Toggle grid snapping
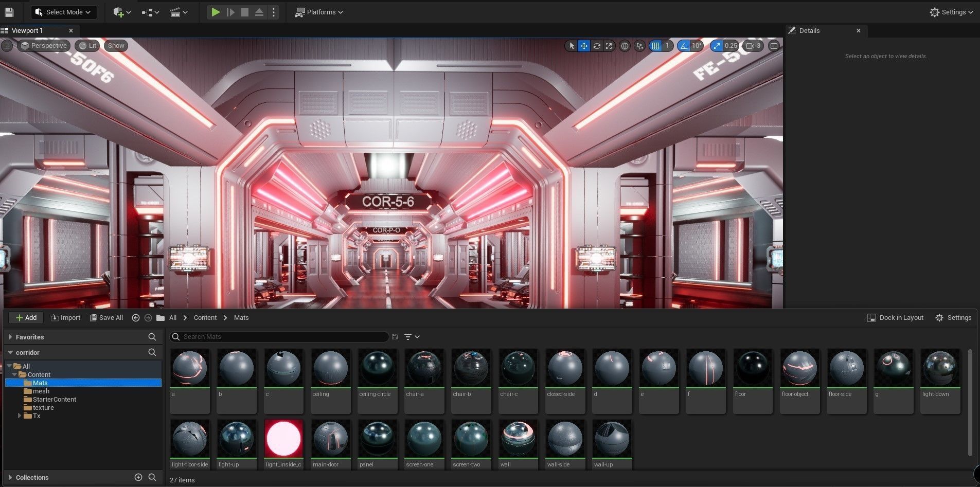The image size is (980, 487). (655, 46)
